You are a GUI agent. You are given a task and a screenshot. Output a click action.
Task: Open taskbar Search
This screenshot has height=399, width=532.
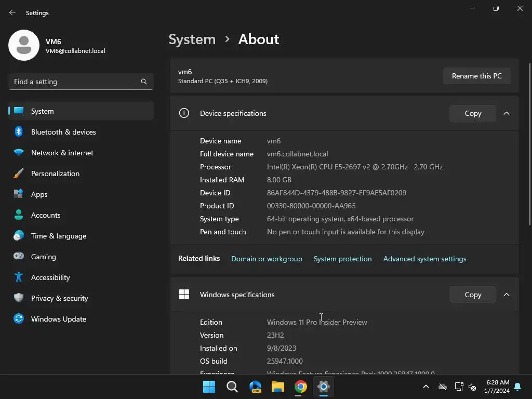point(232,387)
